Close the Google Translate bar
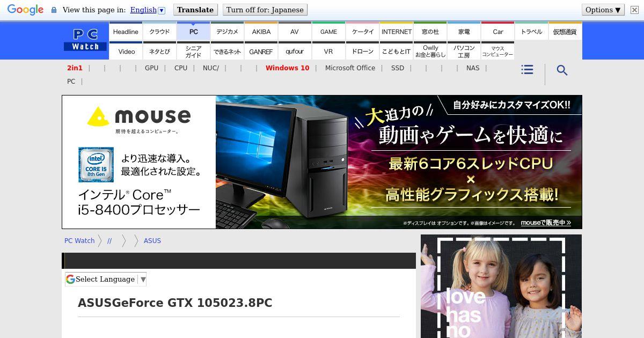The image size is (644, 338). [634, 10]
